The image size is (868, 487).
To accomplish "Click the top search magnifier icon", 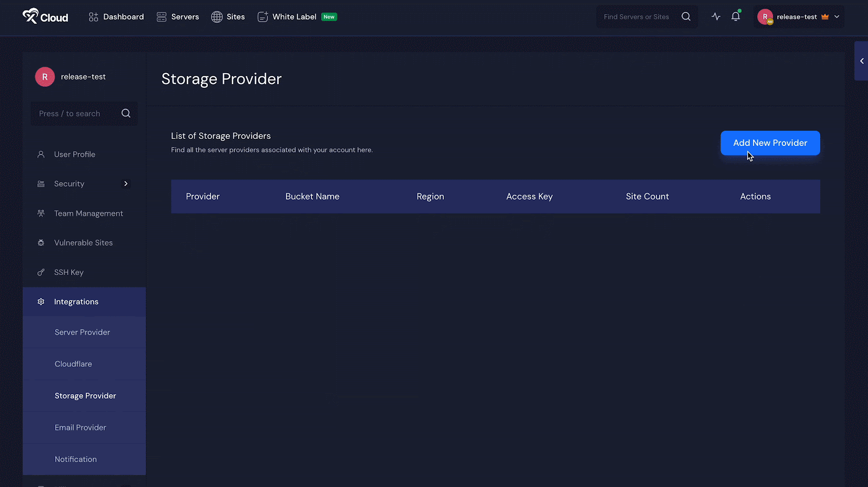I will [x=686, y=17].
